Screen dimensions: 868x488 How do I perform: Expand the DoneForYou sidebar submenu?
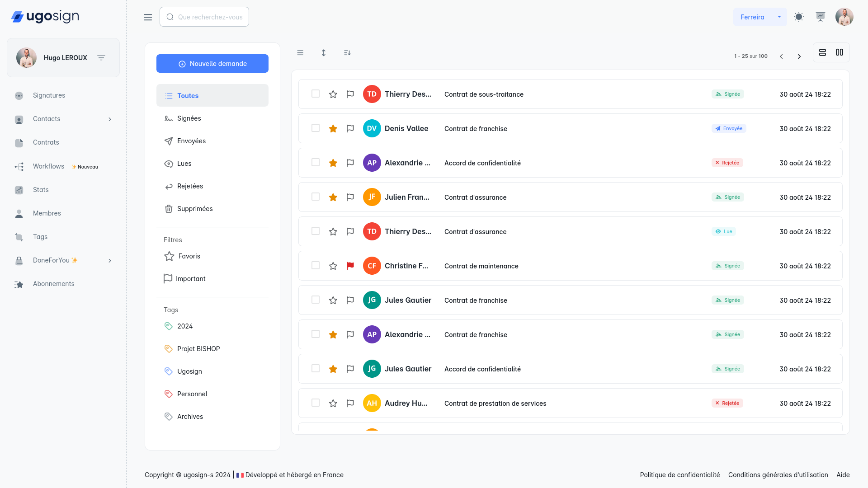[x=110, y=261]
